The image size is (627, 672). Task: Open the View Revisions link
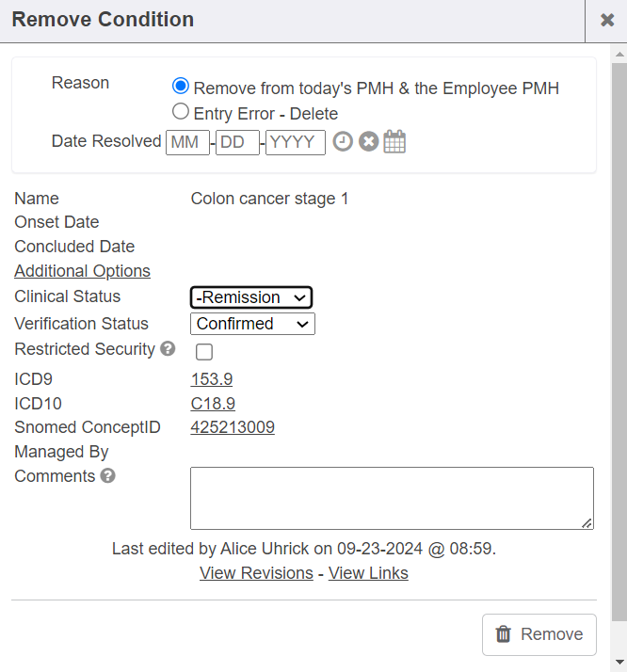tap(256, 573)
